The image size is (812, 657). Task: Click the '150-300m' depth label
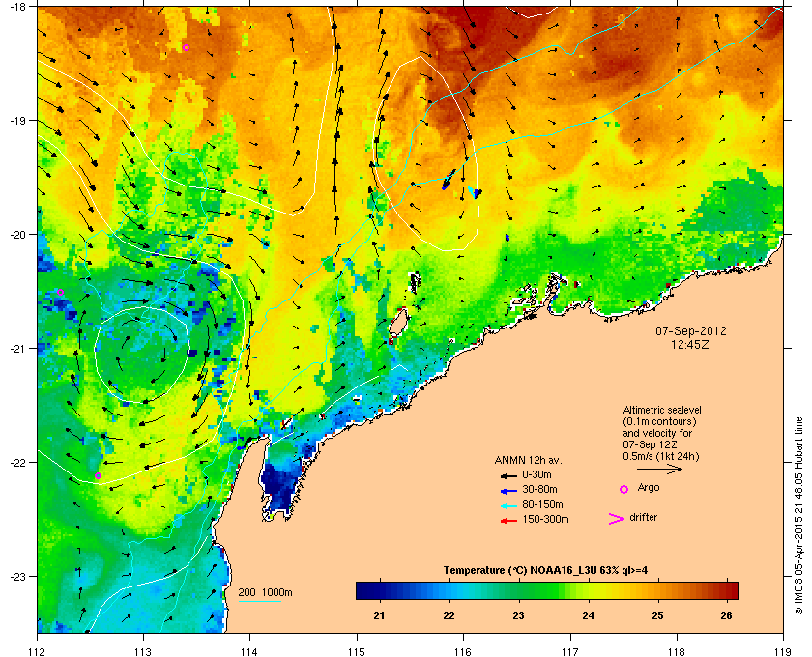(x=545, y=519)
